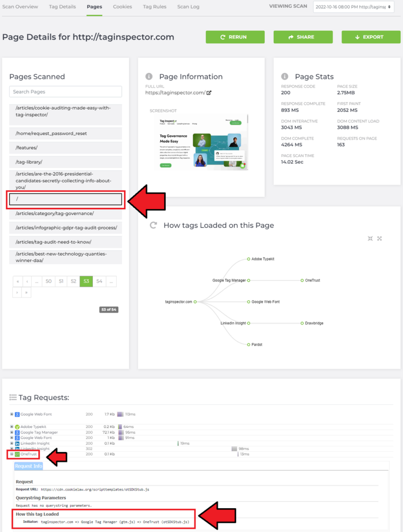Click inside the Search Pages field

(65, 91)
